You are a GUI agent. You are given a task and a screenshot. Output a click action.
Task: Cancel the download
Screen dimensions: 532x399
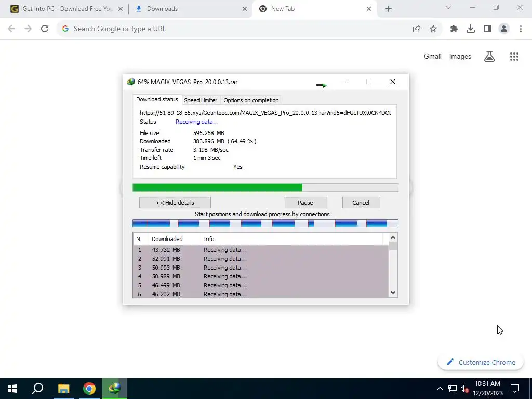tap(361, 203)
